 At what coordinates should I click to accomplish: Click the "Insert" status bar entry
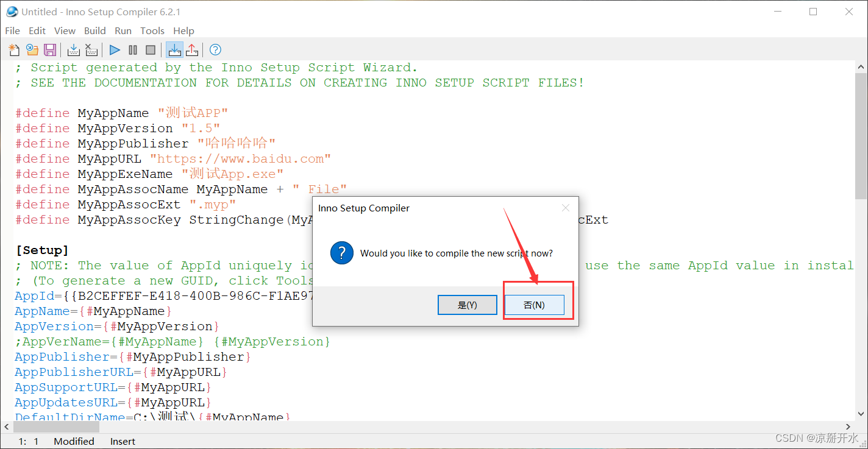point(123,441)
